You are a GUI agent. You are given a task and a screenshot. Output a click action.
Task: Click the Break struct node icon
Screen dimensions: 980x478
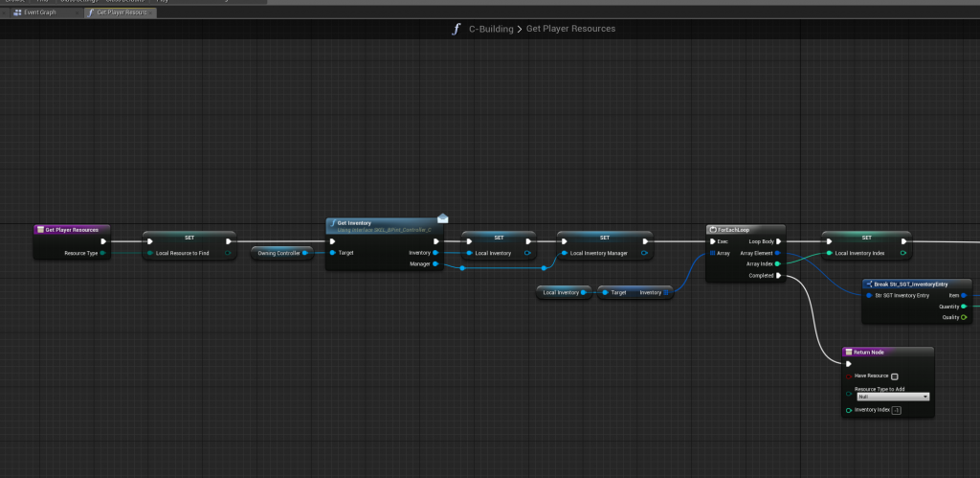point(869,285)
